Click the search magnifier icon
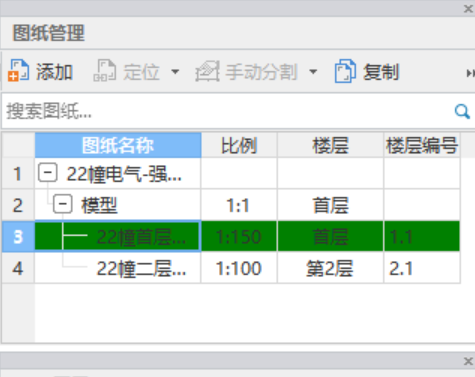Image resolution: width=475 pixels, height=377 pixels. coord(462,111)
